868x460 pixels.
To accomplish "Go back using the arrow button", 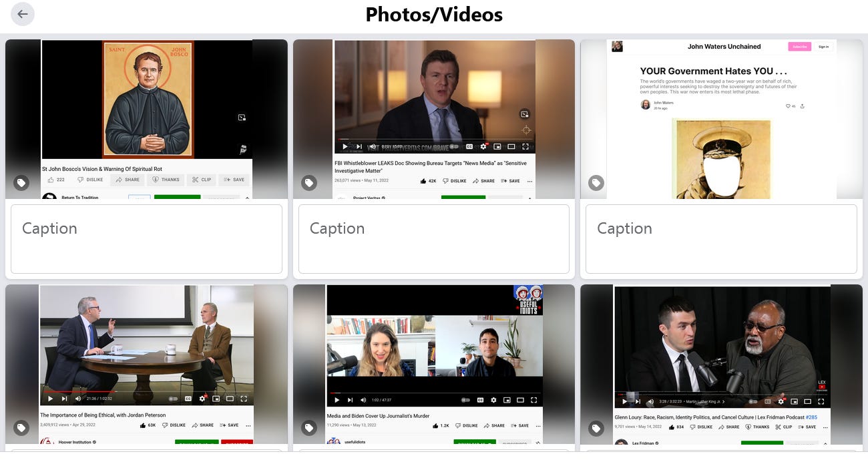I will (23, 14).
